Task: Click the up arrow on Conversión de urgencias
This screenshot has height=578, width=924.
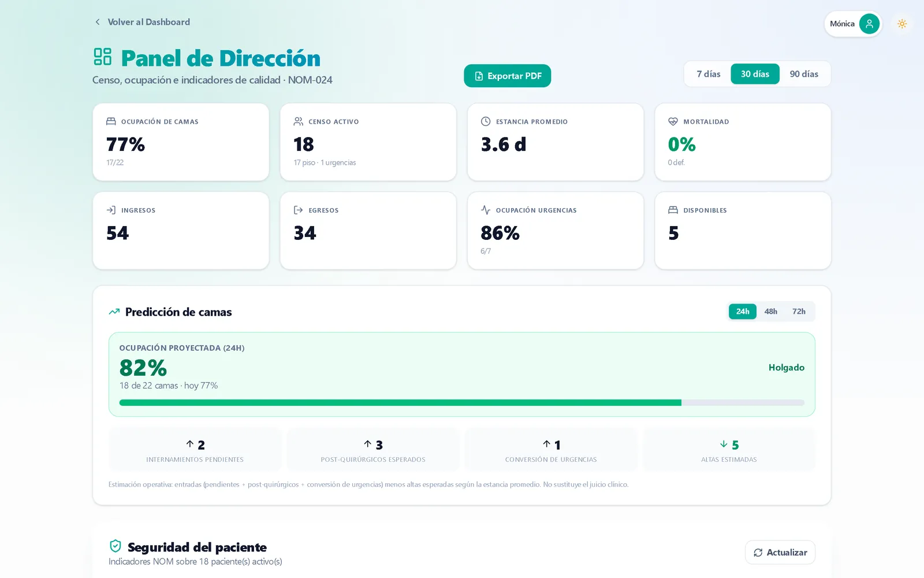Action: pos(546,444)
